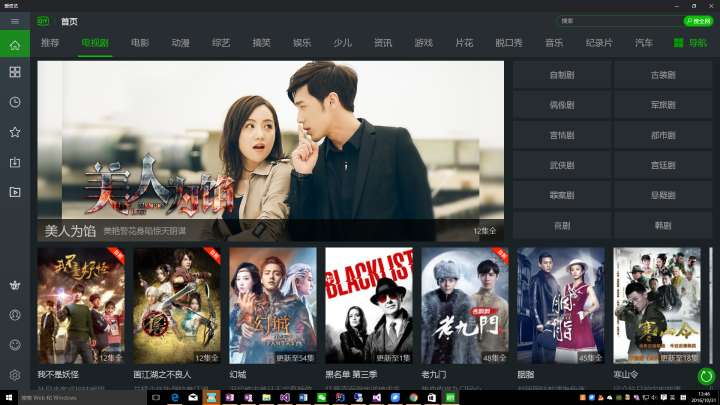Switch to 片花 tab
This screenshot has height=405, width=720.
coord(464,43)
